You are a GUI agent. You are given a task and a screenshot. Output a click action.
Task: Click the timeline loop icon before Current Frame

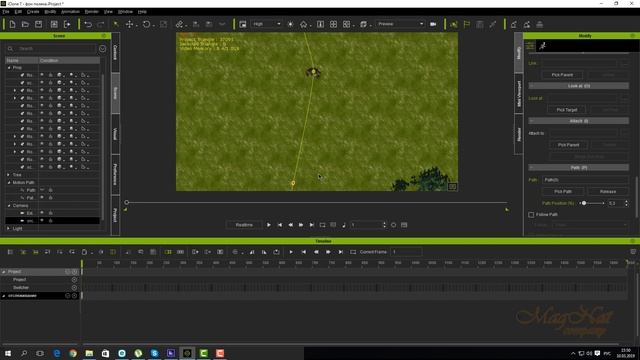tap(353, 252)
